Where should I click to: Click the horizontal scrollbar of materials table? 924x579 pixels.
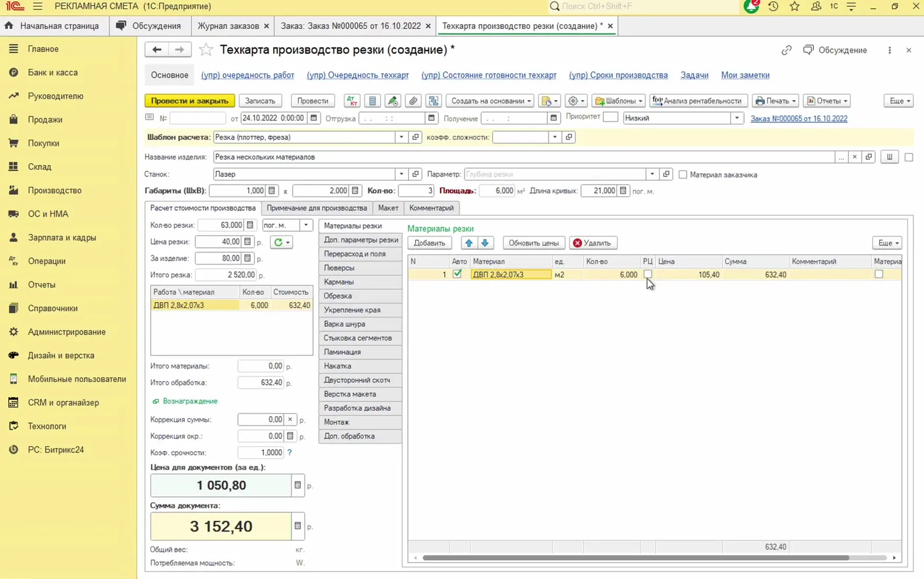(x=635, y=558)
